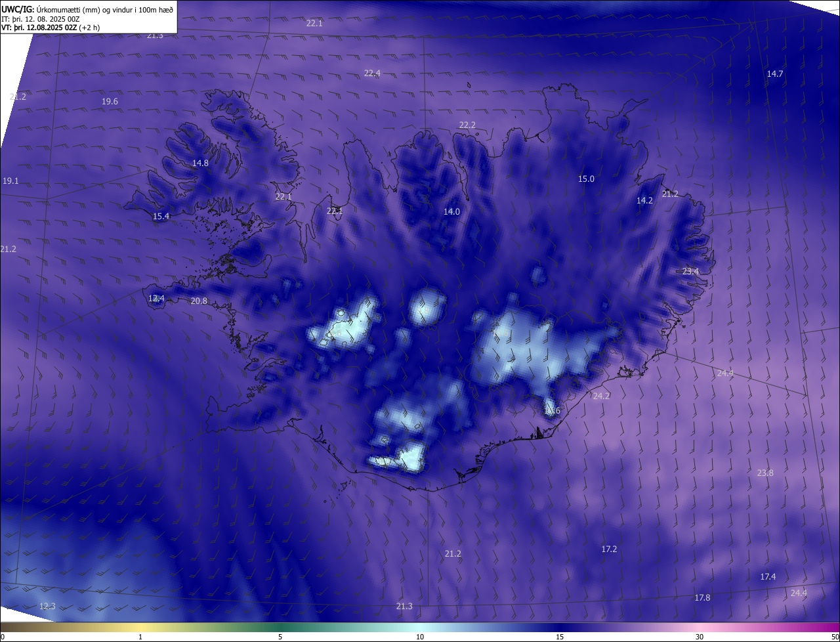Click the 17.2 value on the map

tap(609, 549)
